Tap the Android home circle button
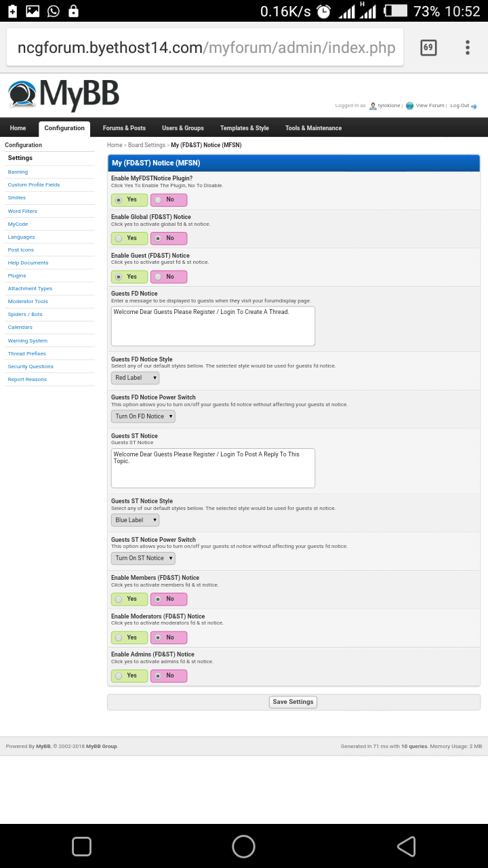 [x=243, y=846]
